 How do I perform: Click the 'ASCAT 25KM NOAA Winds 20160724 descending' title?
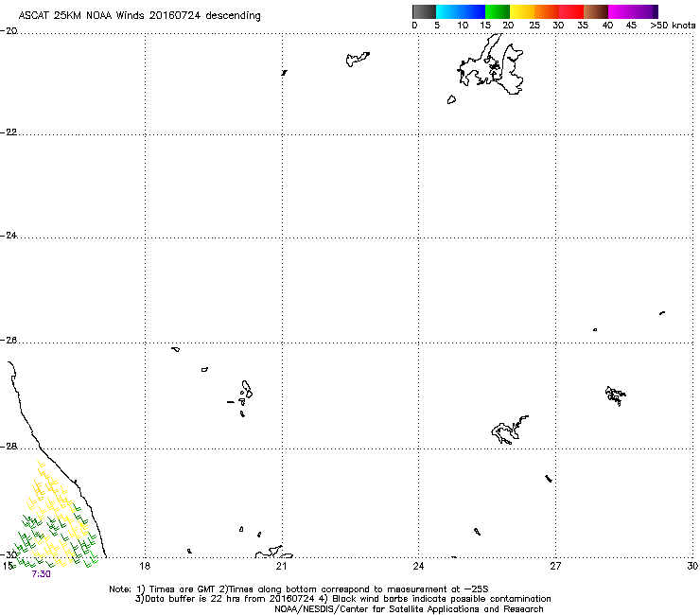point(139,15)
